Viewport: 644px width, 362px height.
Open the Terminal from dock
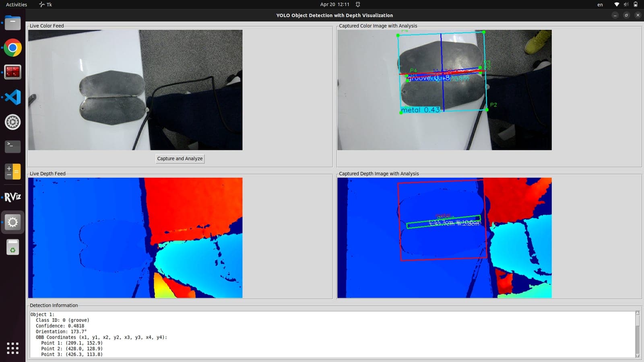point(12,147)
